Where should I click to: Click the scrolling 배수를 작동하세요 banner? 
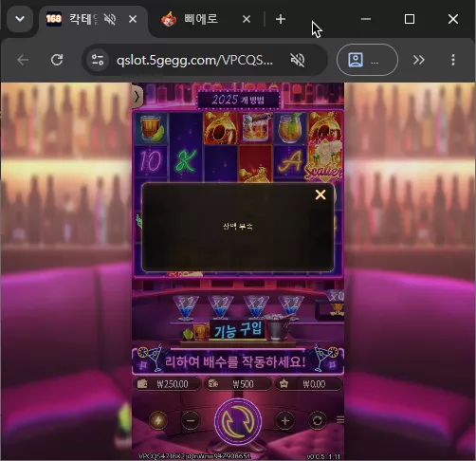pyautogui.click(x=238, y=361)
